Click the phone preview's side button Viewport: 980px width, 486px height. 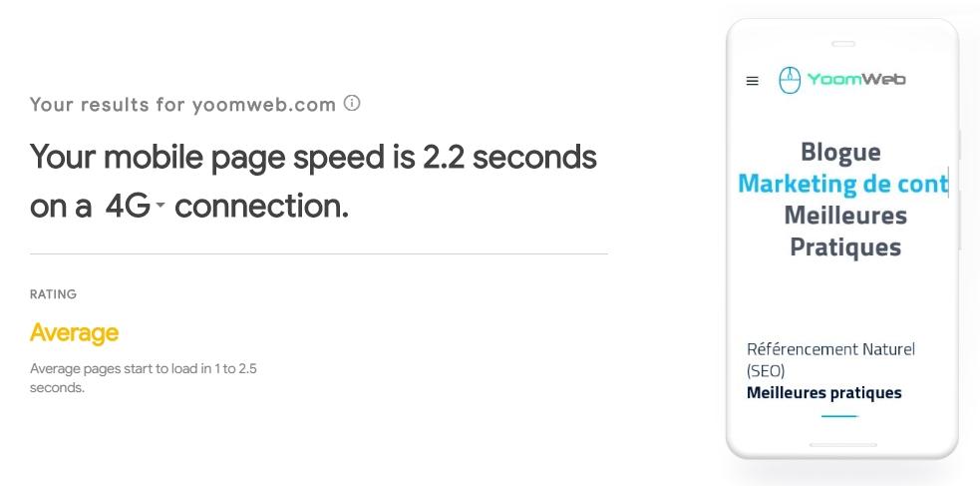[x=960, y=145]
